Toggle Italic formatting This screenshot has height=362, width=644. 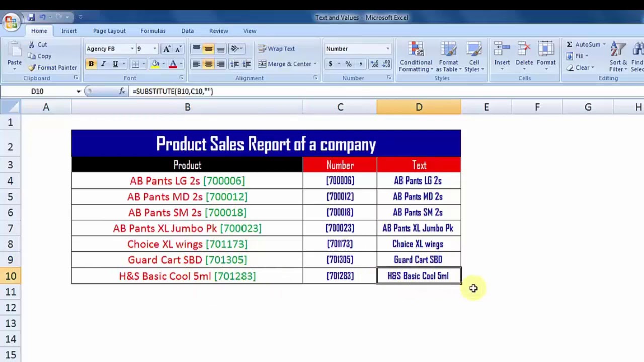pos(103,64)
